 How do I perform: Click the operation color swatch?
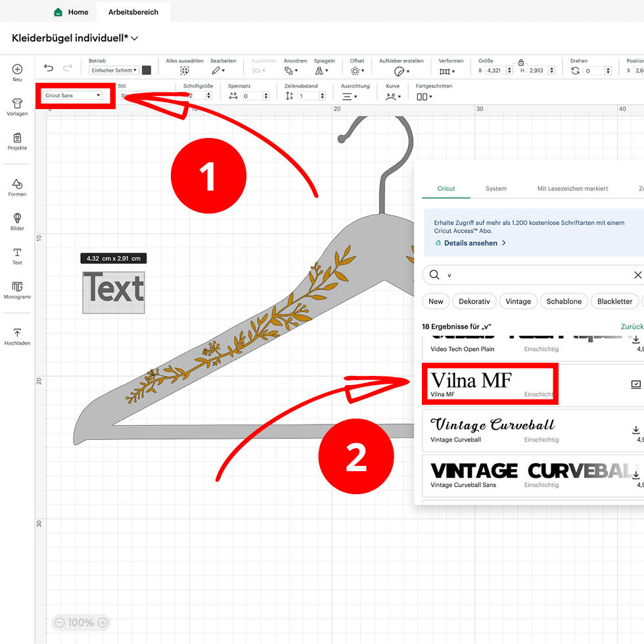tap(147, 70)
